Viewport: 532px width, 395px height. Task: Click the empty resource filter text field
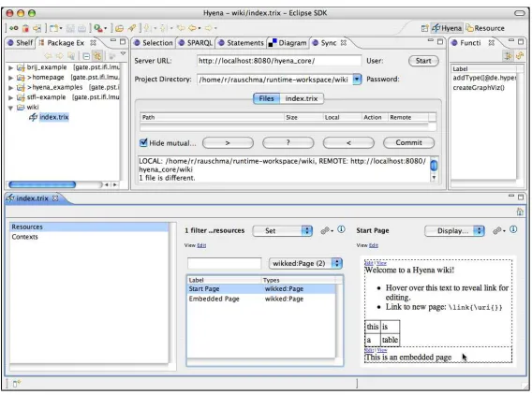click(224, 263)
